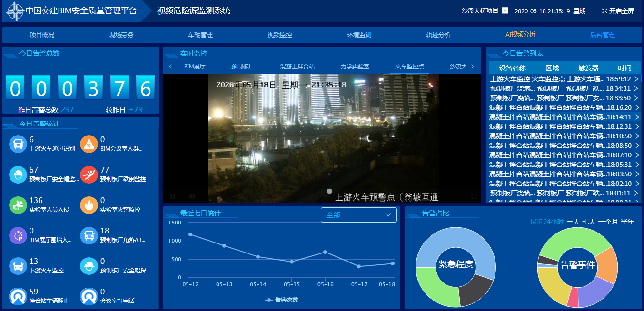
Task: Open the 全部 filter dropdown
Action: coord(358,215)
